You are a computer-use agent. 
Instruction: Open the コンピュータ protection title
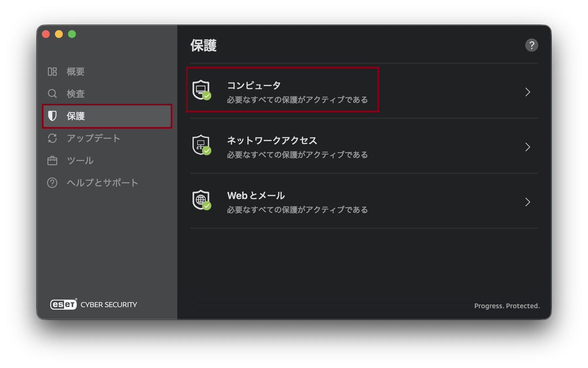(254, 85)
